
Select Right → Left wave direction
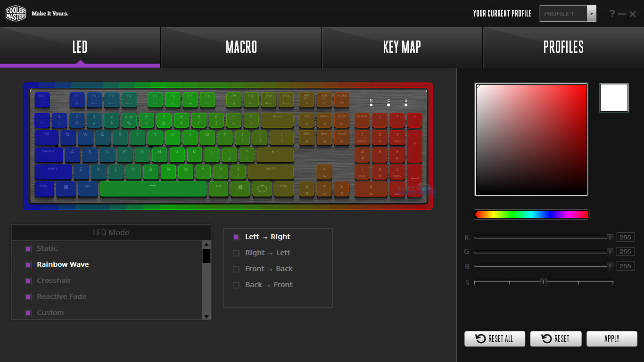[x=236, y=253]
